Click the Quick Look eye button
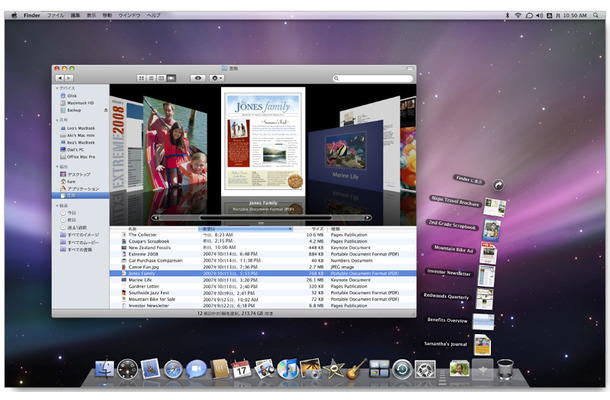The image size is (610, 400). tap(197, 77)
